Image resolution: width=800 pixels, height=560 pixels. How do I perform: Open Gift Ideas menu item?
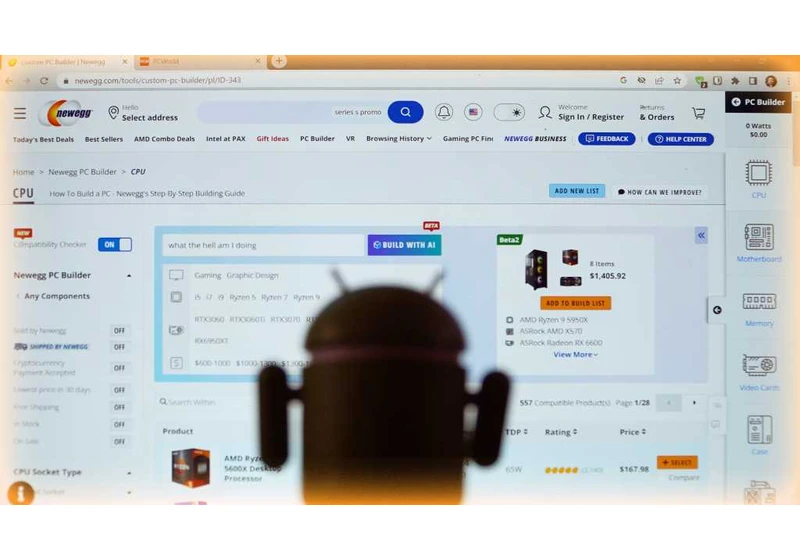(x=272, y=139)
